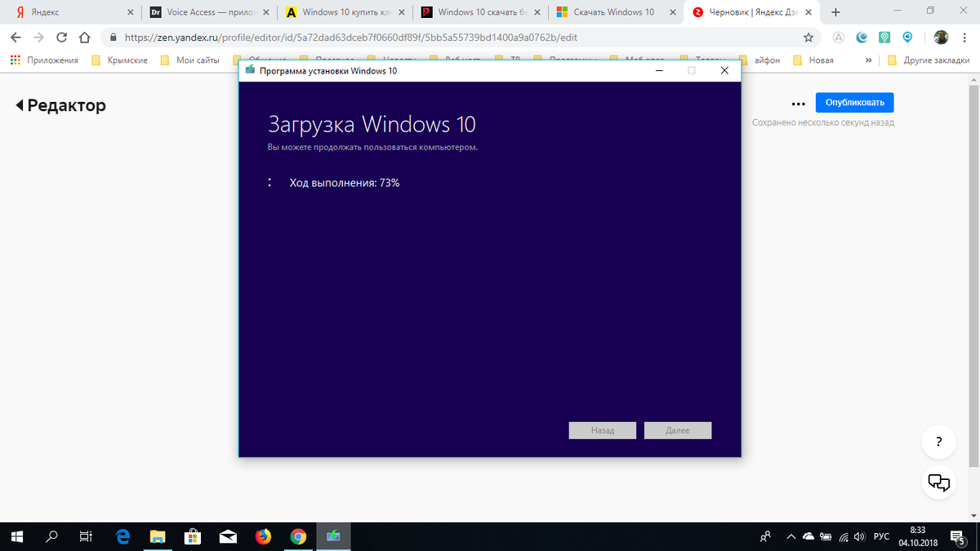Switch the РУС input language
The image size is (980, 551).
click(881, 537)
